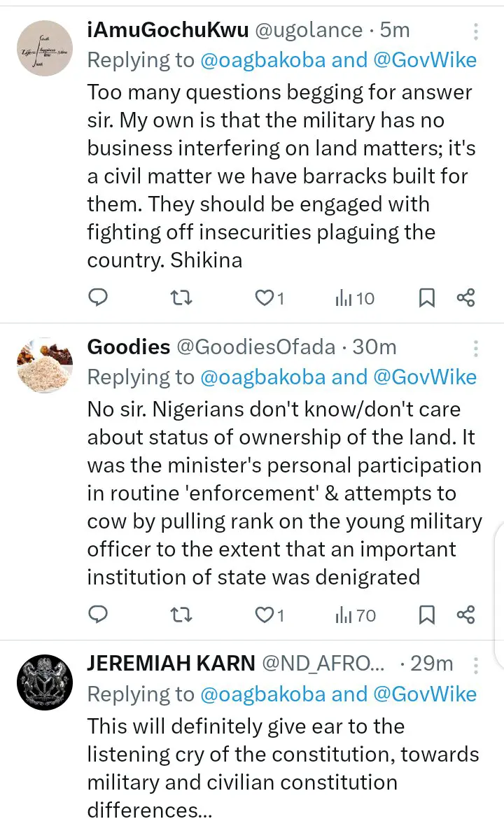
Task: View iAmuGochuKwu's profile picture
Action: click(x=44, y=48)
